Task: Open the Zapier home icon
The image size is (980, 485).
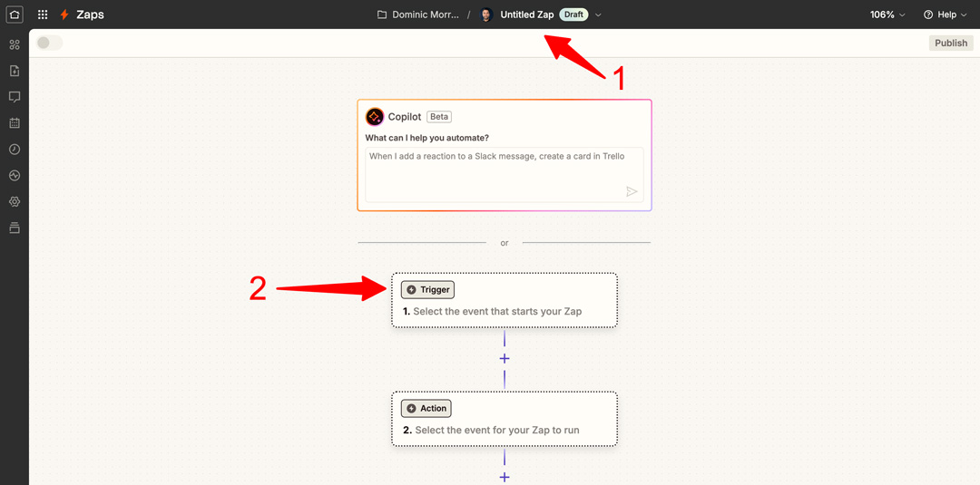Action: (x=15, y=15)
